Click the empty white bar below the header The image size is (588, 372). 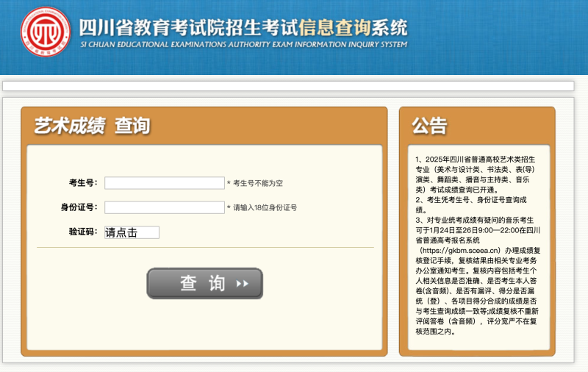pyautogui.click(x=288, y=85)
